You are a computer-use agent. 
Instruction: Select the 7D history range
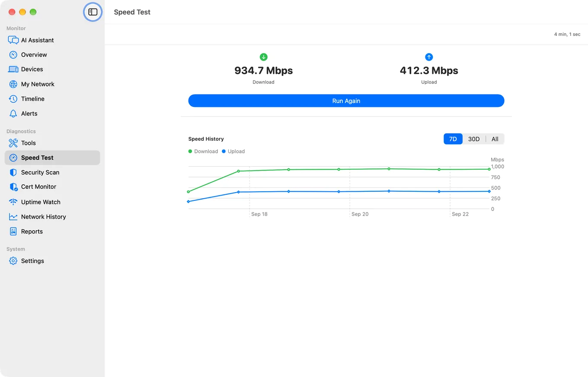point(453,139)
